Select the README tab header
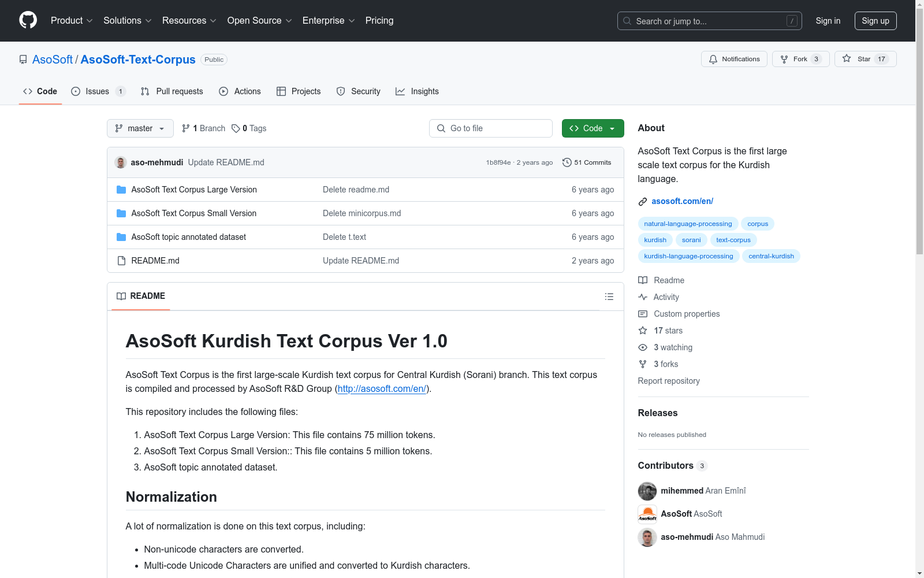 coord(141,296)
